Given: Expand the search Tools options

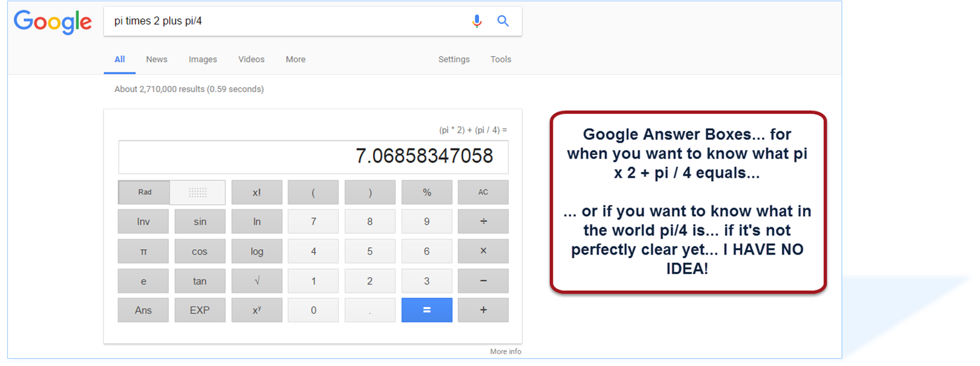Looking at the screenshot, I should pyautogui.click(x=501, y=60).
